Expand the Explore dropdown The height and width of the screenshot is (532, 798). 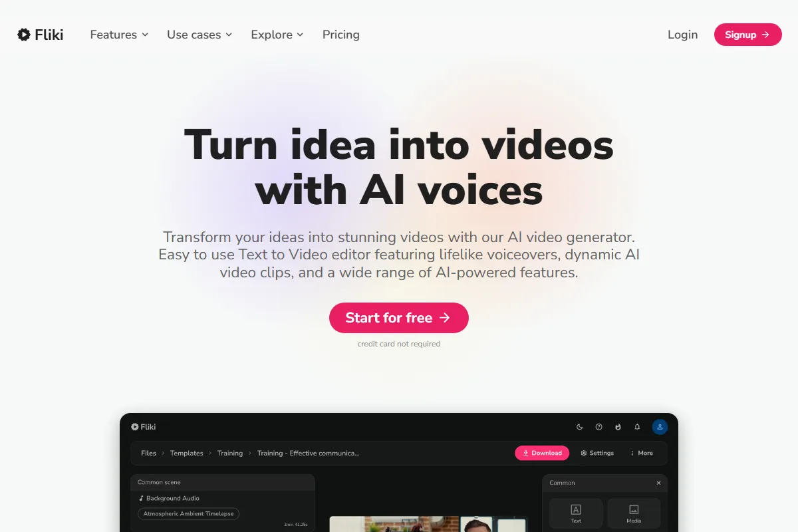[x=277, y=35]
